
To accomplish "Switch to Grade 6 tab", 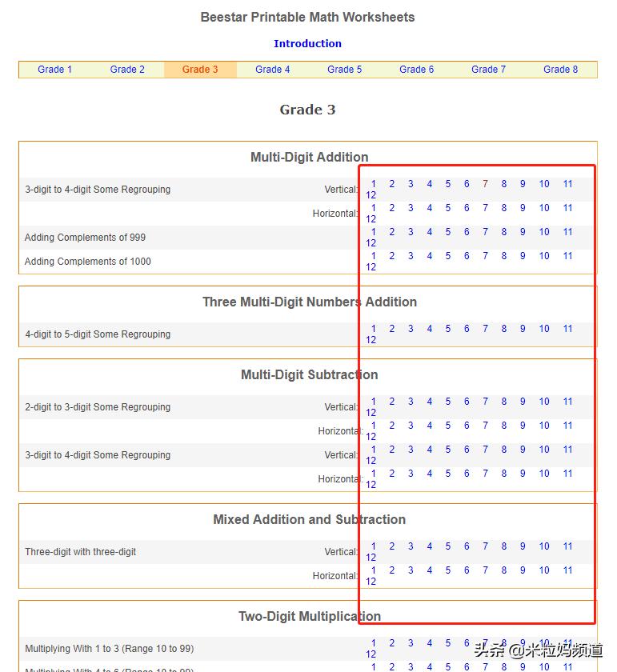I will (416, 70).
